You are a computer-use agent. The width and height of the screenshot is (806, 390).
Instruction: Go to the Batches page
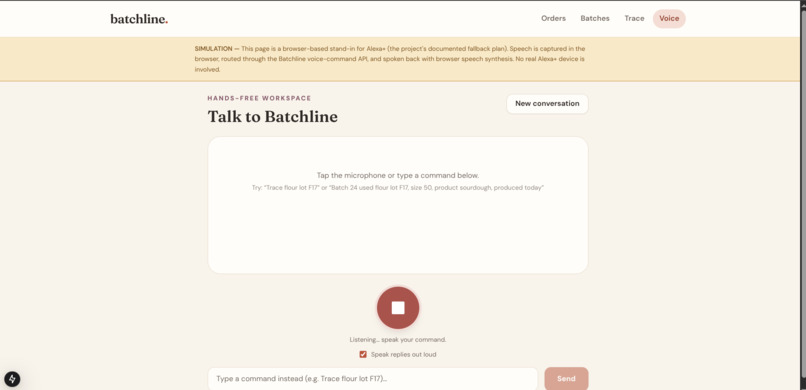coord(595,18)
